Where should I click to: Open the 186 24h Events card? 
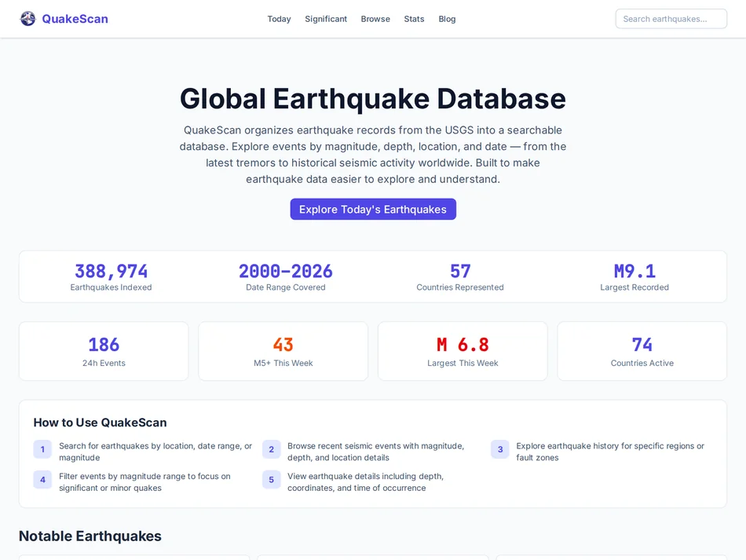[104, 351]
